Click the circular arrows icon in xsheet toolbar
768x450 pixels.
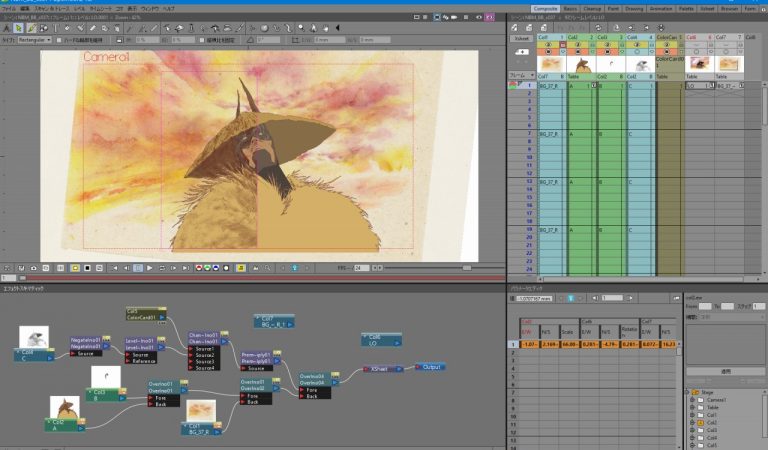tap(598, 28)
